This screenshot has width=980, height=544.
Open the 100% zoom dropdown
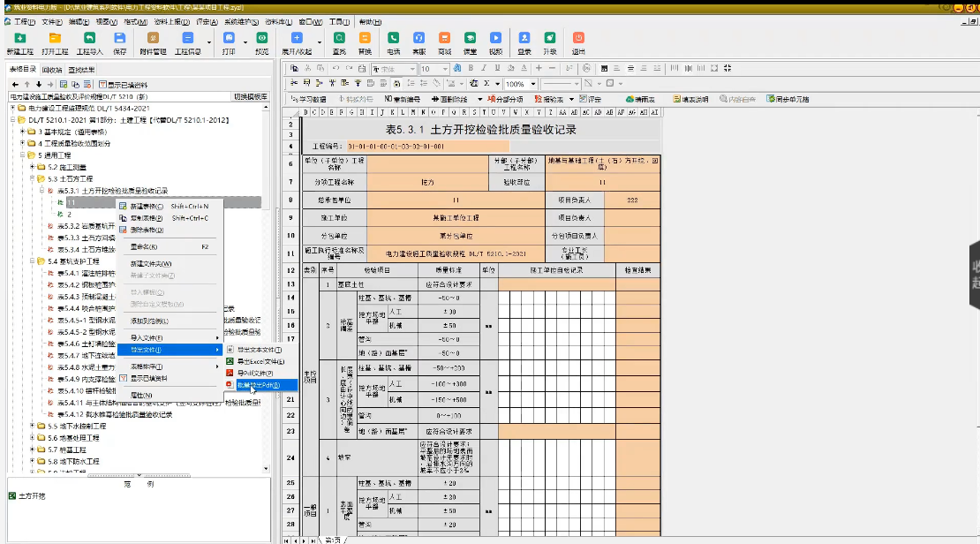pos(533,84)
